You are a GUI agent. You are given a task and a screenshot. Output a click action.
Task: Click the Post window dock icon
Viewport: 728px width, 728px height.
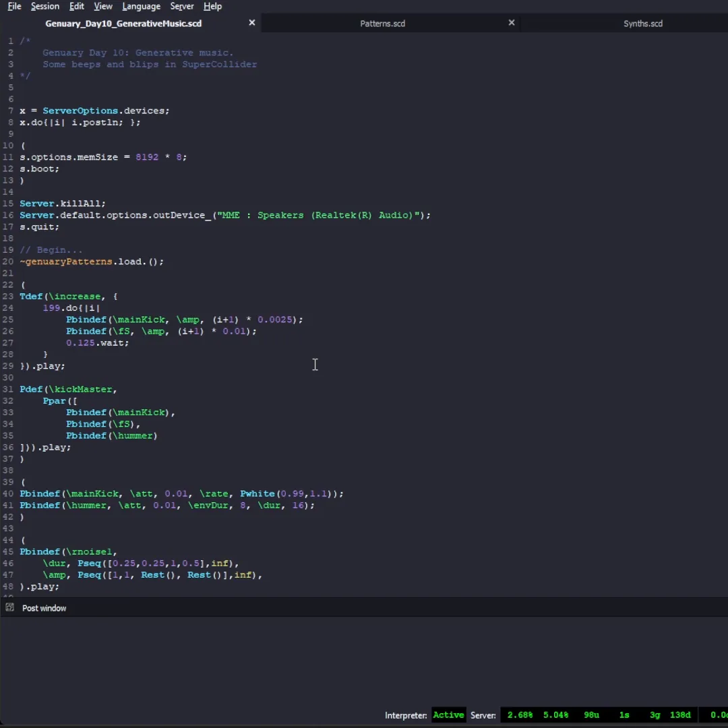pyautogui.click(x=9, y=607)
